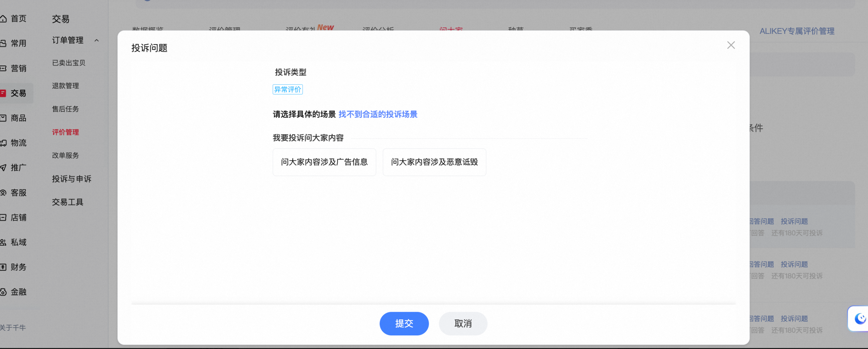This screenshot has height=349, width=868.
Task: Open ALIKEY专属评价管理 link
Action: (797, 31)
